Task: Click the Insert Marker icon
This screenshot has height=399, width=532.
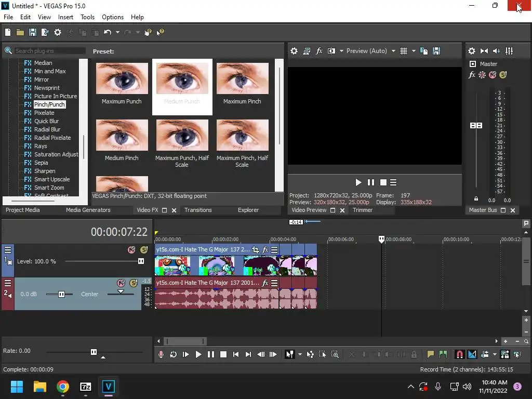Action: (431, 354)
